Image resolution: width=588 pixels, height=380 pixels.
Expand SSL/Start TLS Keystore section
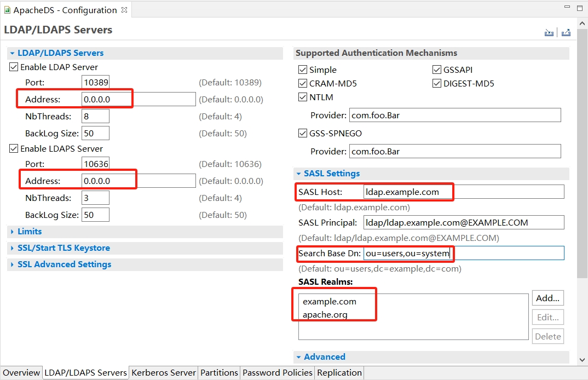(x=63, y=248)
